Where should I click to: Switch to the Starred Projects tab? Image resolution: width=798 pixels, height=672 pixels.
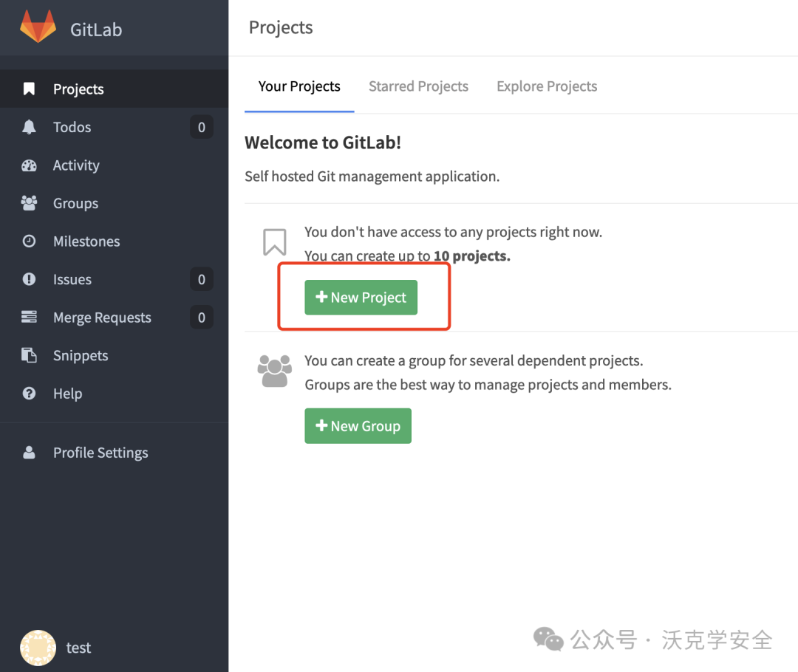[418, 86]
